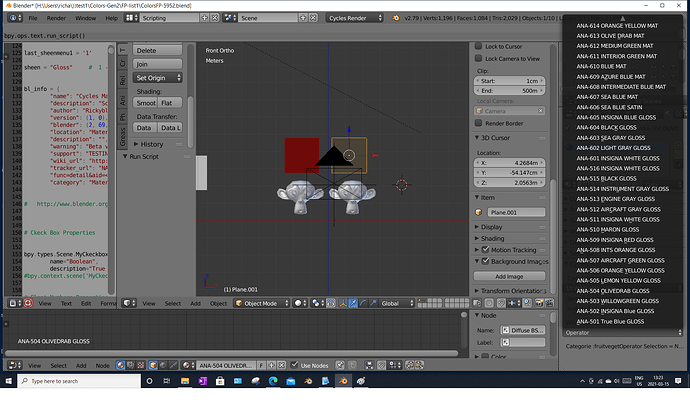Screen dimensions: 690x414
Task: Select the translate manipulator arrow icon
Action: click(x=353, y=303)
